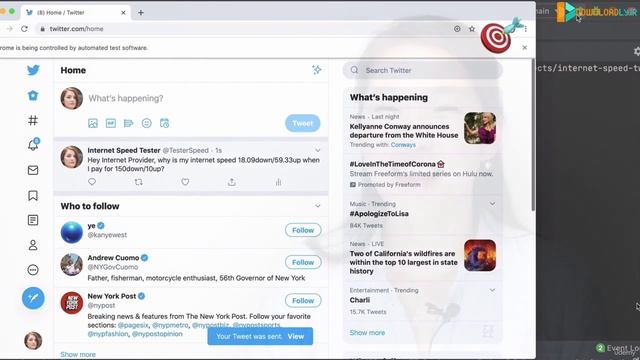The image size is (640, 360).
Task: Follow Andrew Cuomo
Action: point(303,262)
